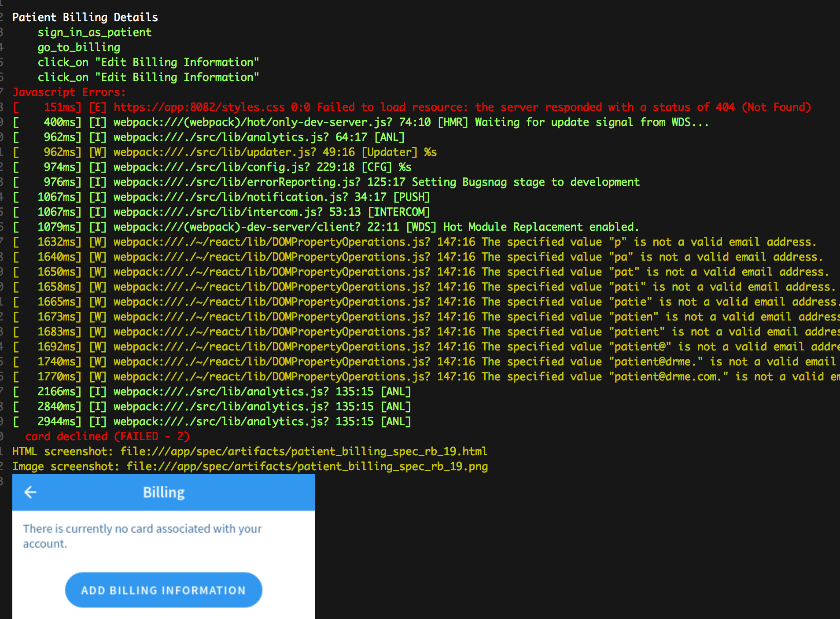Image resolution: width=840 pixels, height=619 pixels.
Task: Select the "Hot Module Replacement enabled." line
Action: coord(326,227)
